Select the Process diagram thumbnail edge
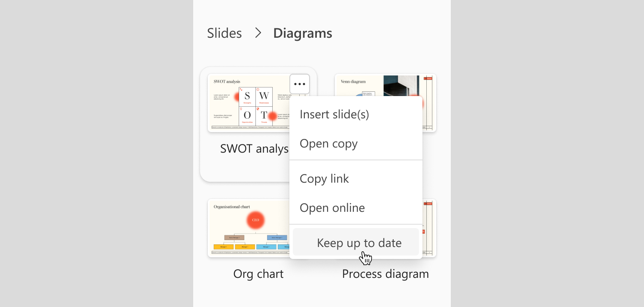Image resolution: width=644 pixels, height=307 pixels. pyautogui.click(x=429, y=228)
